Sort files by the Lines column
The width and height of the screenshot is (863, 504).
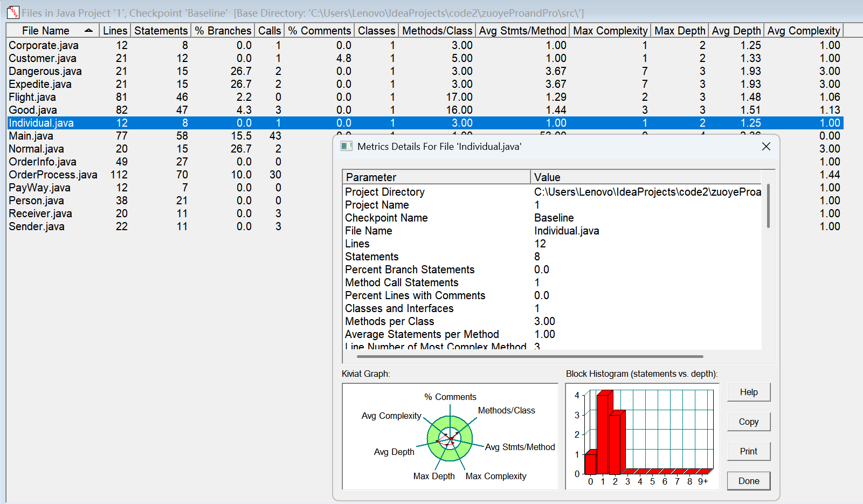point(115,31)
